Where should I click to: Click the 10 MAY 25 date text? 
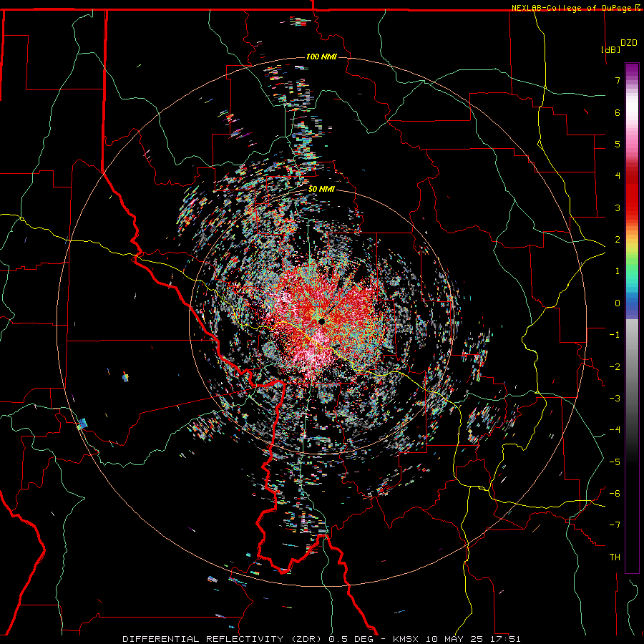pyautogui.click(x=453, y=639)
